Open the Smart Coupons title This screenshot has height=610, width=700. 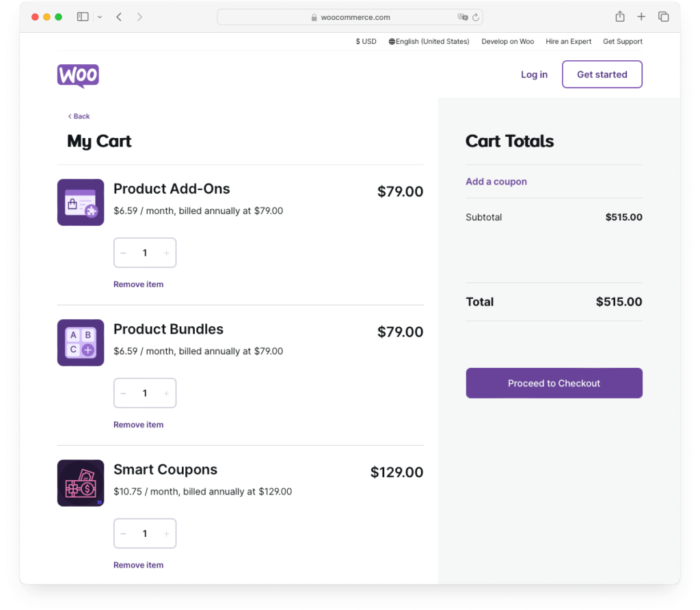pyautogui.click(x=165, y=469)
